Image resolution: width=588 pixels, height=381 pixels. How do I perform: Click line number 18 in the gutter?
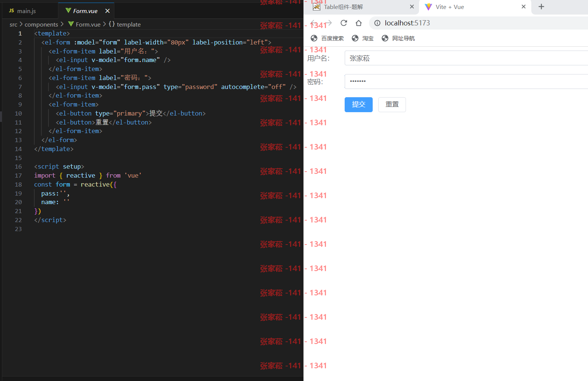click(18, 184)
